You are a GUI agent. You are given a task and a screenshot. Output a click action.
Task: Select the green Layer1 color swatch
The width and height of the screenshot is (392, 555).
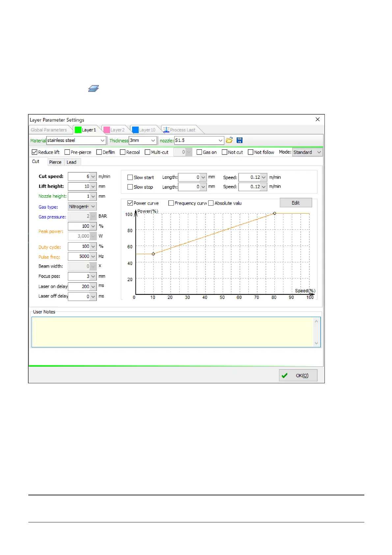[78, 130]
